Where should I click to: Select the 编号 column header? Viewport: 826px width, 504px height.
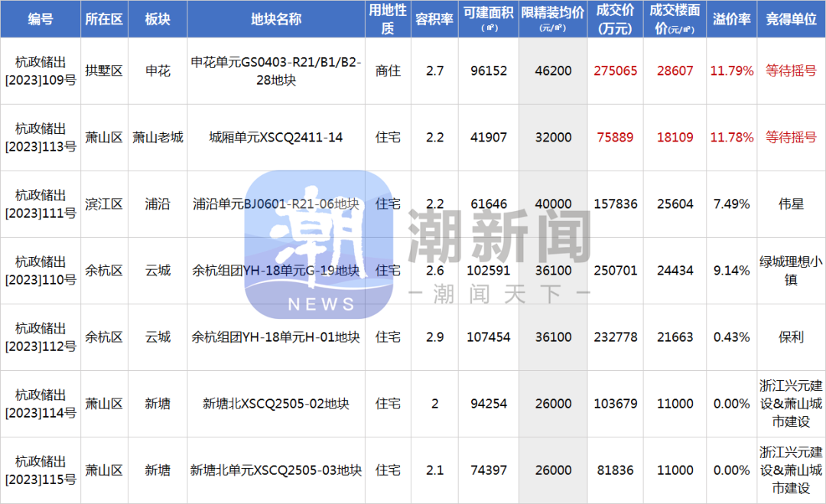41,19
